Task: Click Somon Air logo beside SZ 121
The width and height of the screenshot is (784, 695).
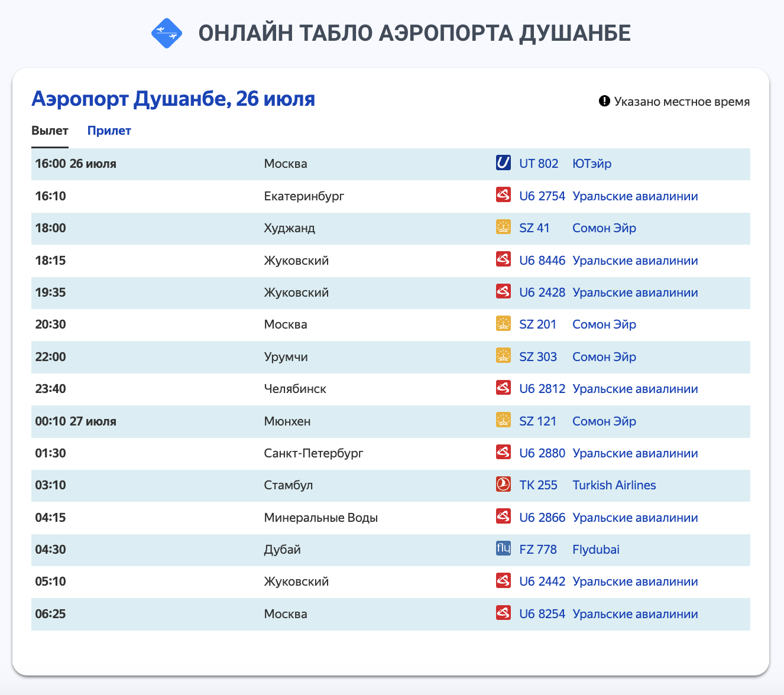Action: (503, 420)
